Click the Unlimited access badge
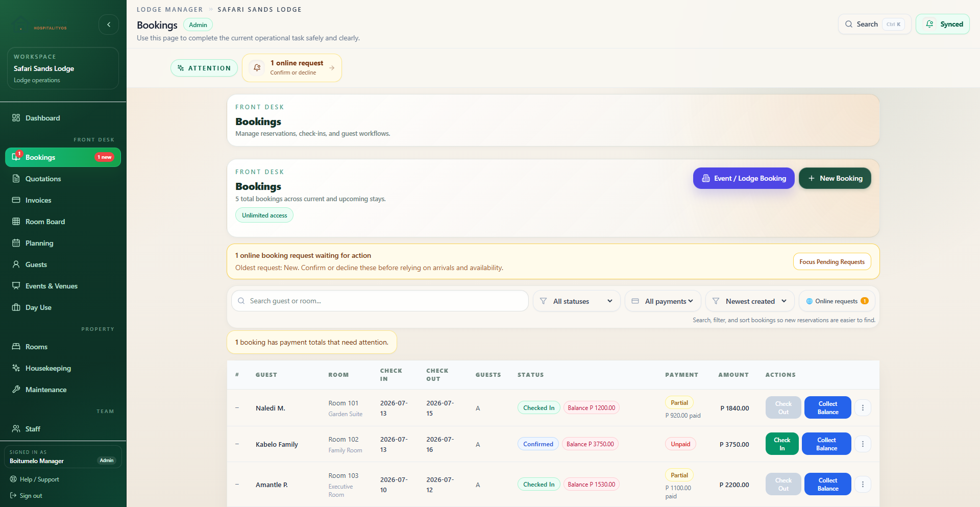 point(264,215)
